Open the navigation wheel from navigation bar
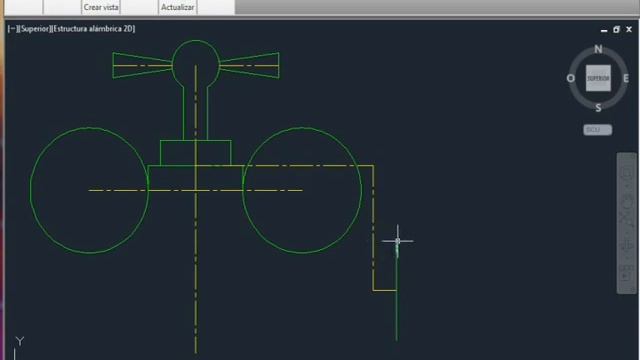The width and height of the screenshot is (640, 360). point(627,173)
